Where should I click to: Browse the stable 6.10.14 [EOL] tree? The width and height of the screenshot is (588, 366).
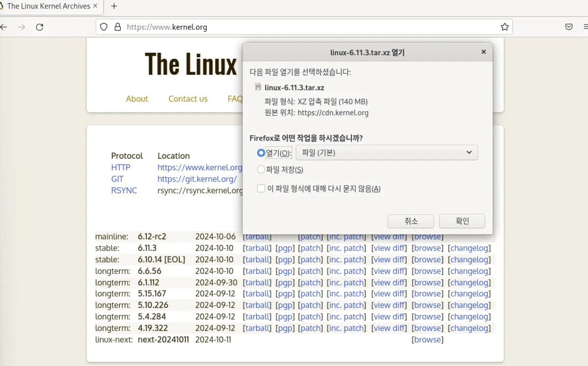pyautogui.click(x=428, y=260)
